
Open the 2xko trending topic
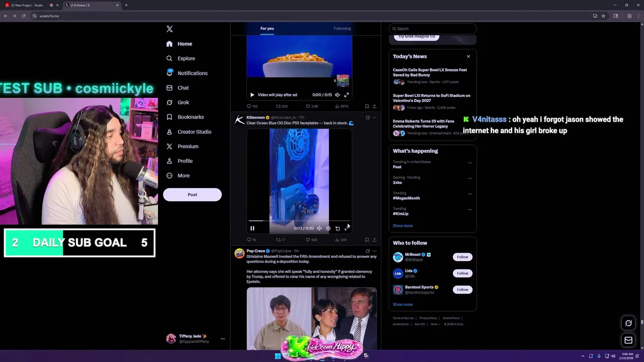pyautogui.click(x=432, y=180)
